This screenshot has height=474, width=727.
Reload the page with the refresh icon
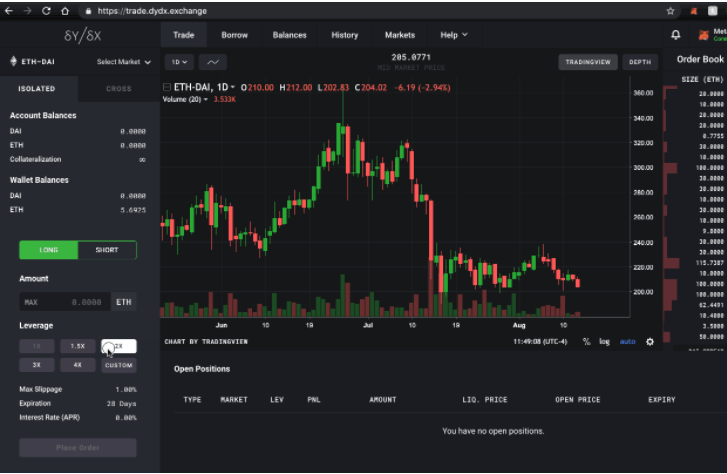click(x=47, y=10)
